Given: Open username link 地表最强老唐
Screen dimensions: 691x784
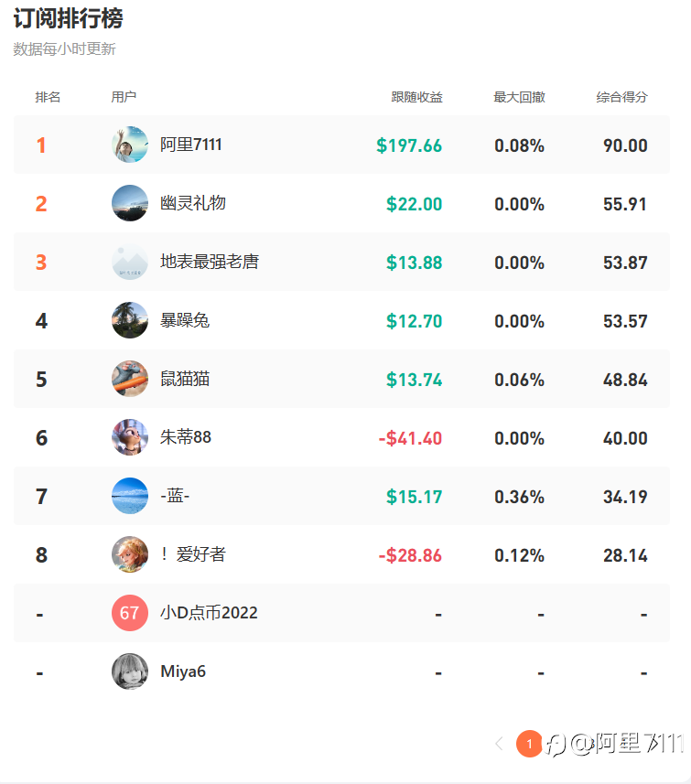Looking at the screenshot, I should click(x=210, y=262).
